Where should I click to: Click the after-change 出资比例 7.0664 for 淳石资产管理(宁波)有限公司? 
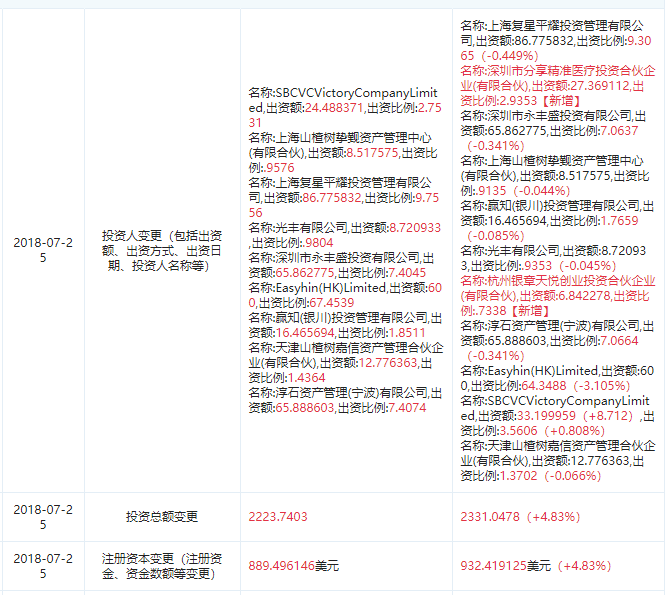click(619, 341)
